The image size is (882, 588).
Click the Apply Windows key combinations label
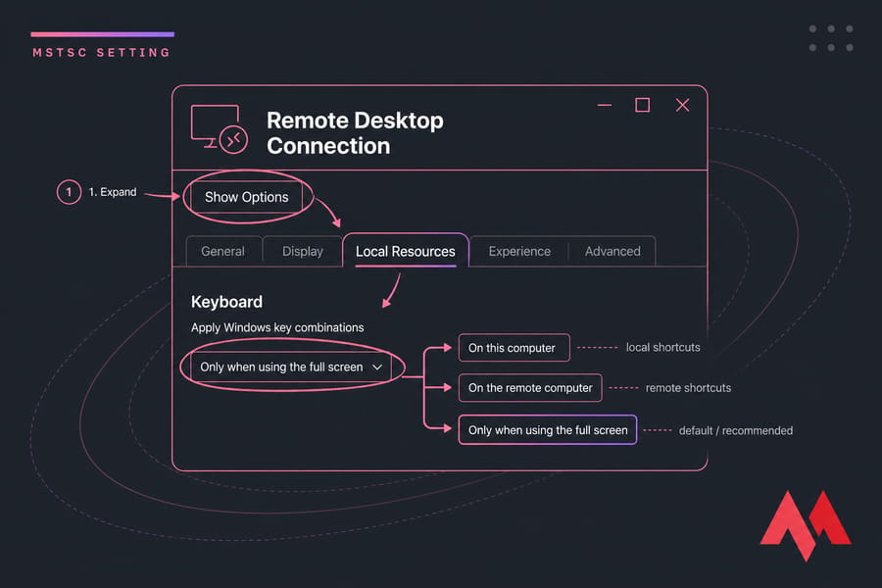[x=277, y=327]
